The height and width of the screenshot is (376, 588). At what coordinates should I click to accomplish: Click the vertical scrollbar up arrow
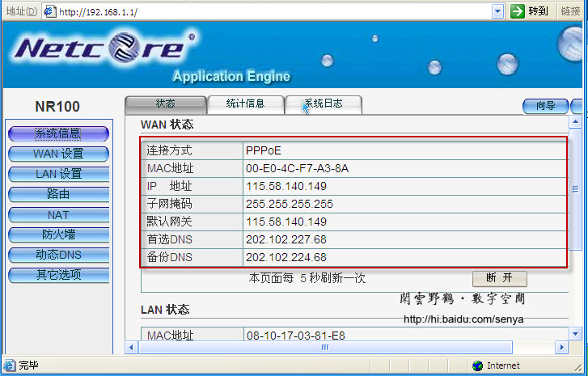[x=575, y=122]
